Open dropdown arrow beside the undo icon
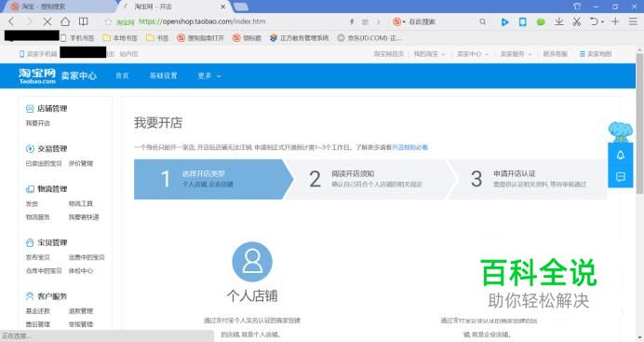The image size is (644, 342). 602,22
